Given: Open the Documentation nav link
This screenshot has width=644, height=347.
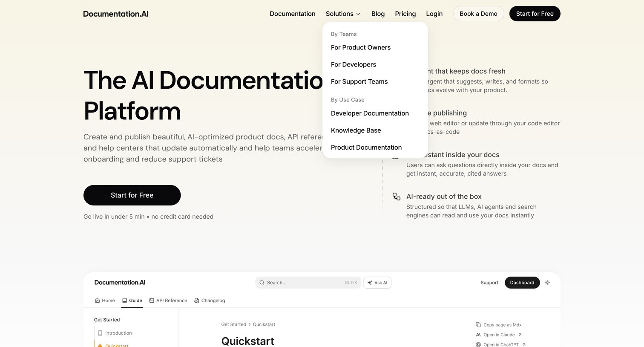Looking at the screenshot, I should [293, 14].
